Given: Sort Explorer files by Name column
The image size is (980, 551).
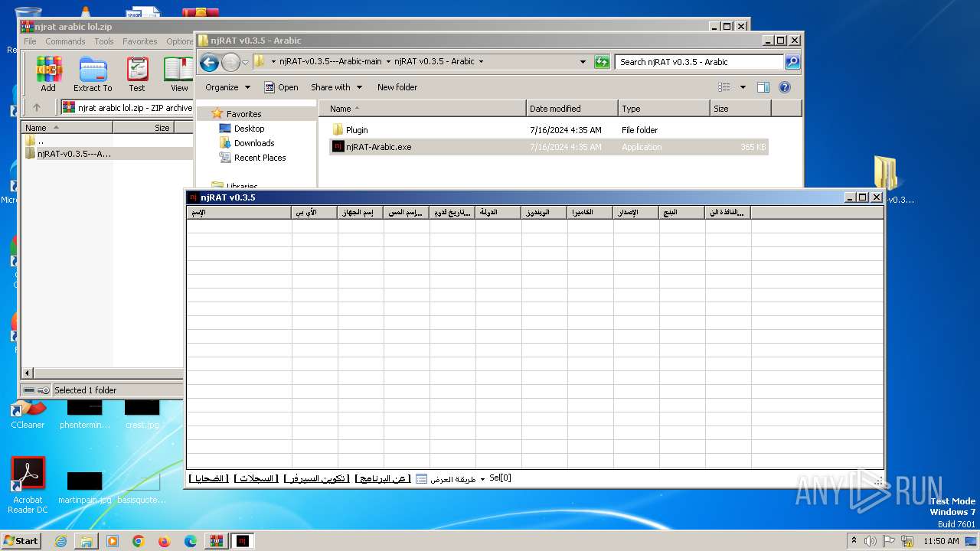Looking at the screenshot, I should (x=423, y=109).
